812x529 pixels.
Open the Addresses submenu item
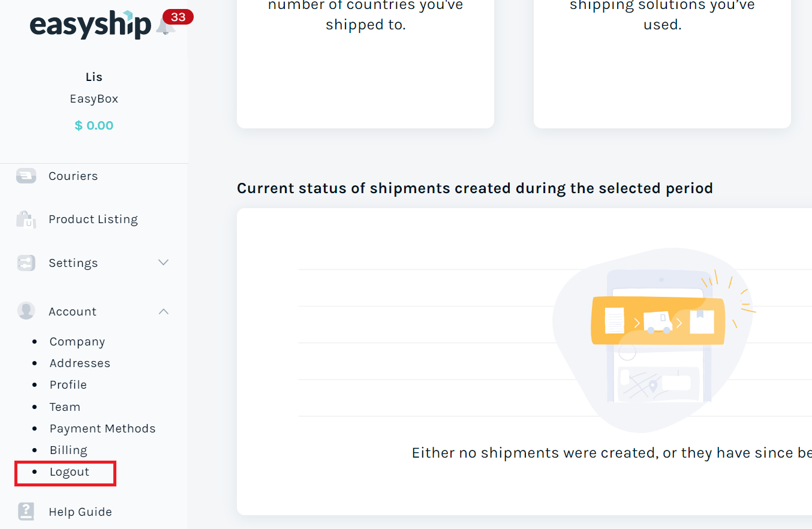coord(80,363)
